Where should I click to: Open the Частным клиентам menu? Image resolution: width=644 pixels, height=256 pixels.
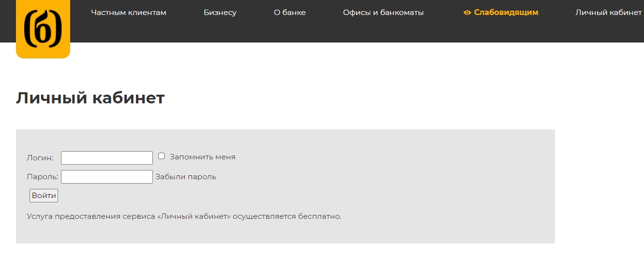point(128,13)
